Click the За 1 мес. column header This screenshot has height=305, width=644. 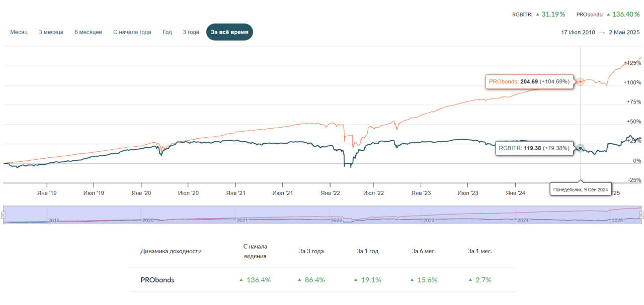tap(480, 251)
